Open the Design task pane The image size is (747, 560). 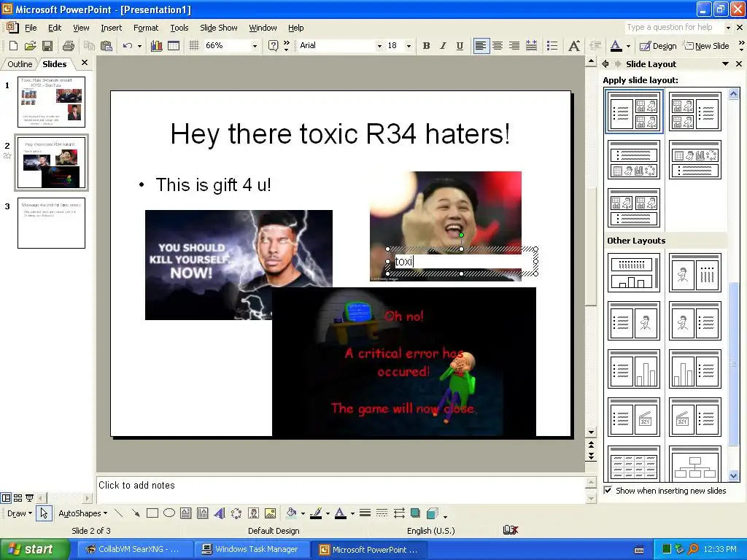point(658,46)
